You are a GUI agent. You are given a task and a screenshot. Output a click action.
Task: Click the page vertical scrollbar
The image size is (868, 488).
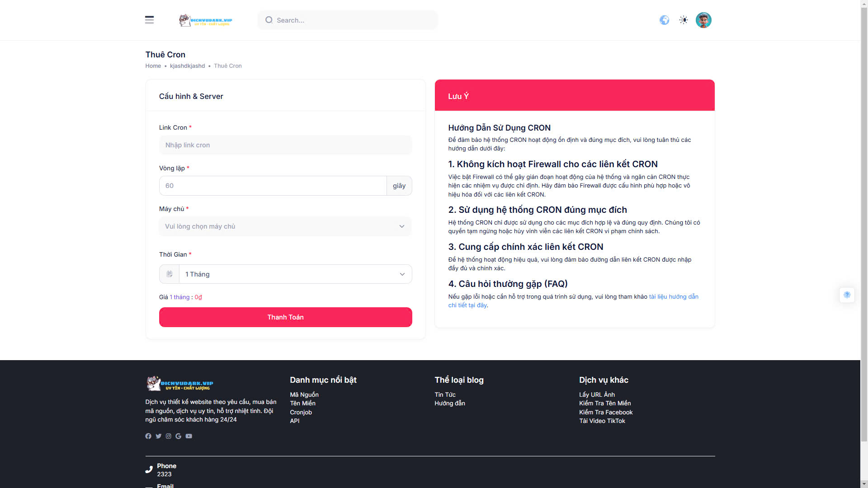864,226
